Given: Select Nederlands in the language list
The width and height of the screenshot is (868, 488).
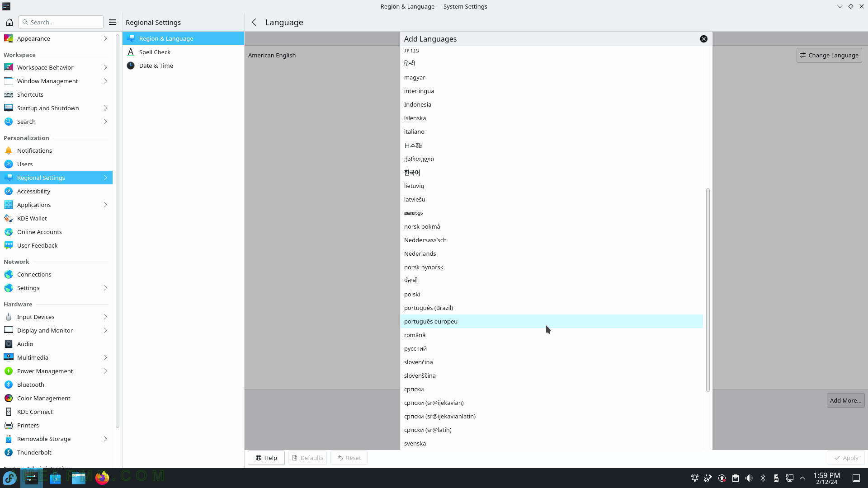Looking at the screenshot, I should click(552, 253).
